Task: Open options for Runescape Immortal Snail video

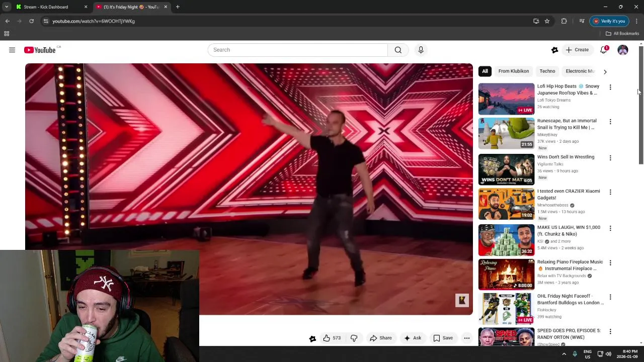Action: coord(610,122)
